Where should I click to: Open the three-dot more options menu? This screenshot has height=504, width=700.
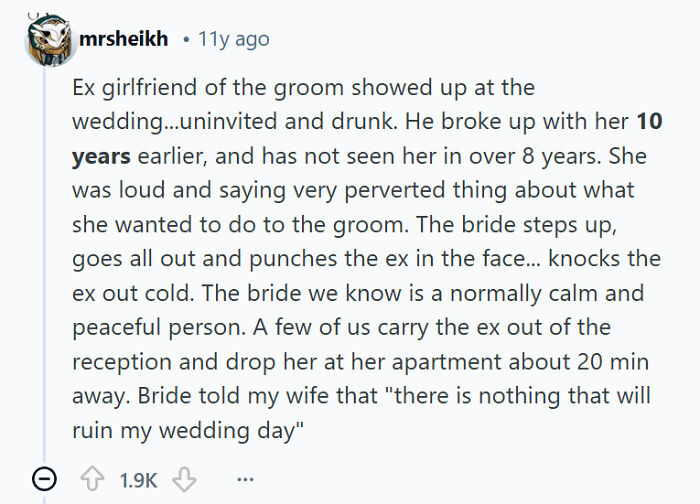click(245, 480)
